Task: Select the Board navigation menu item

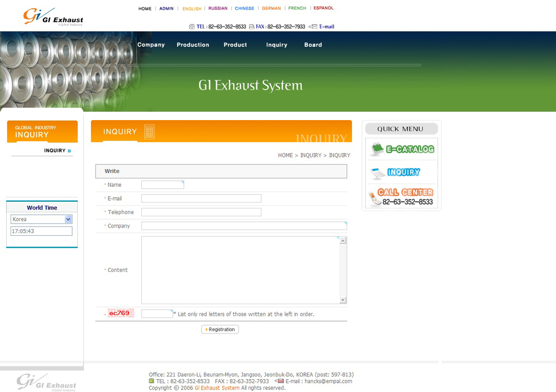Action: 313,45
